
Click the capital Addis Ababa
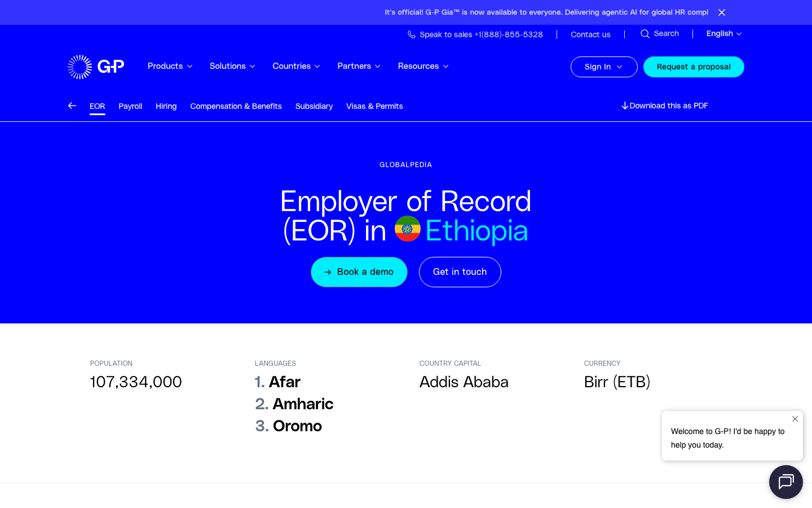[464, 382]
